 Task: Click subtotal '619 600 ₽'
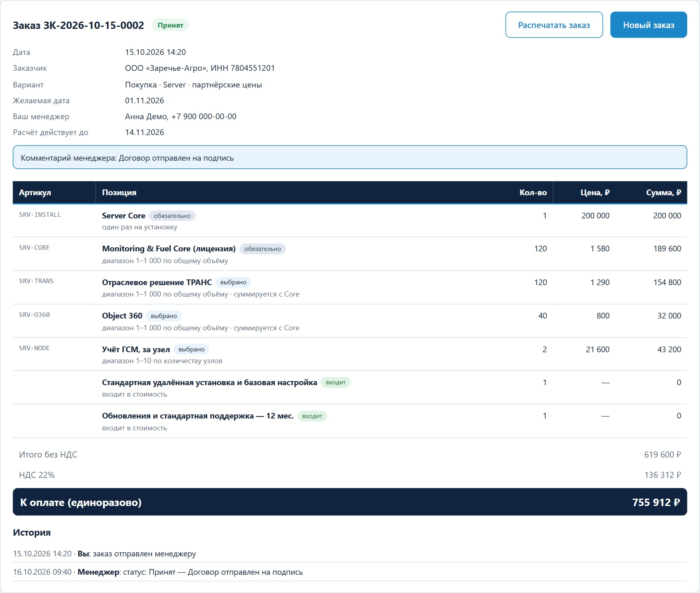(x=662, y=455)
